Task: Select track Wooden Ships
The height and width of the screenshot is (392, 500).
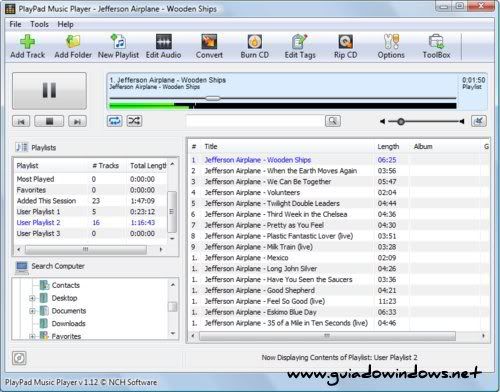Action: pos(338,160)
